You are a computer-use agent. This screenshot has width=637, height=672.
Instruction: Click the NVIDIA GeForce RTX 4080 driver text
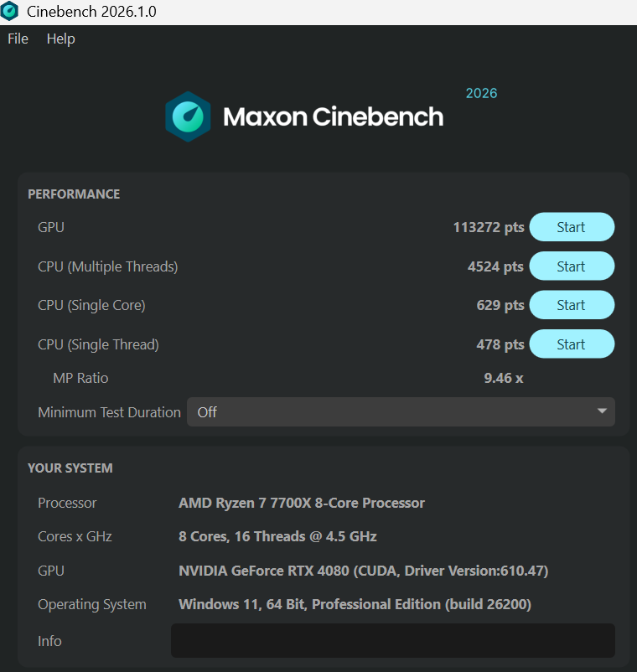(x=363, y=571)
